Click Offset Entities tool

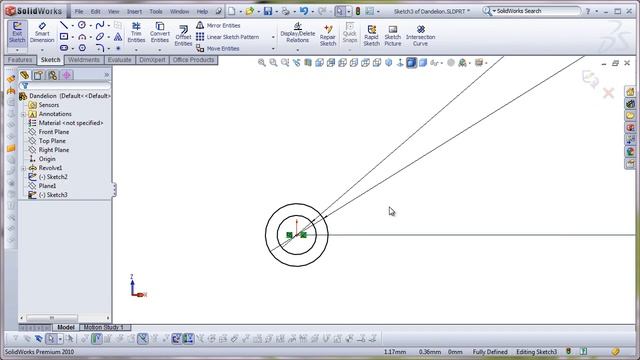183,36
